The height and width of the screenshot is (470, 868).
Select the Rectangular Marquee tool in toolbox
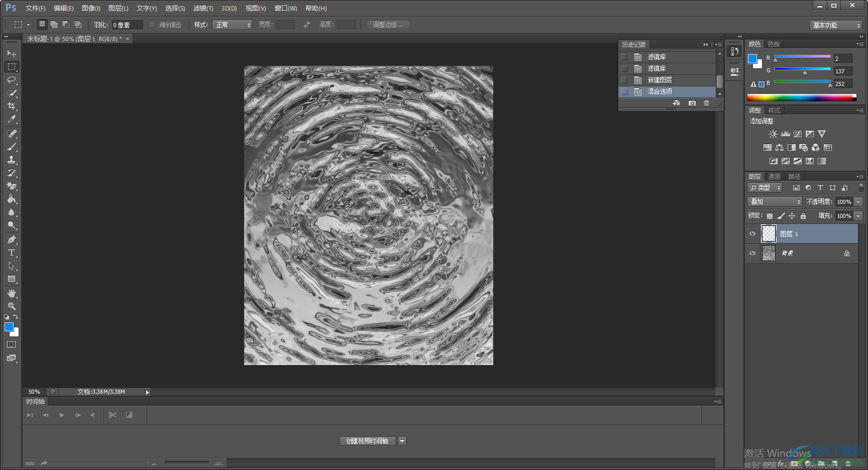click(12, 66)
